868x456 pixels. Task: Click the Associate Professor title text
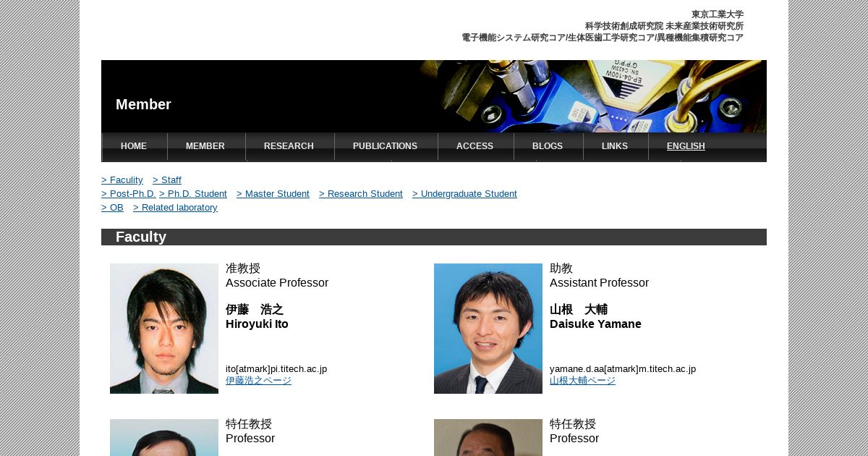point(277,283)
